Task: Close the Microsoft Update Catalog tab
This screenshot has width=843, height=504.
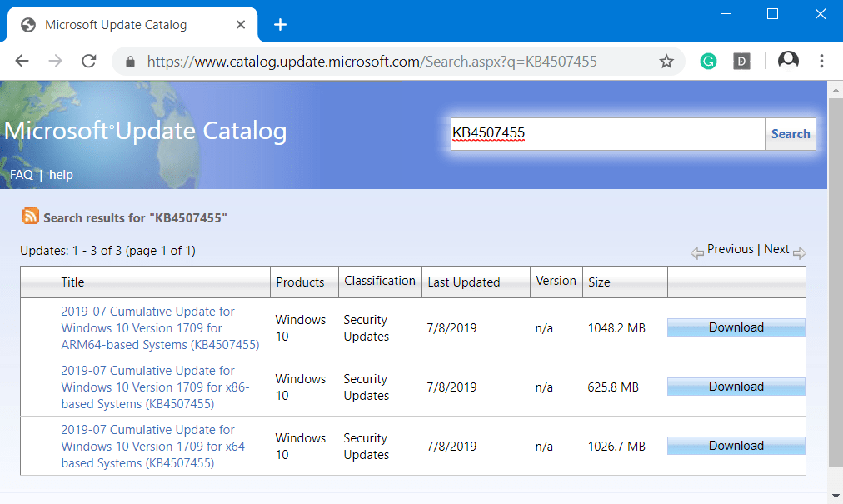Action: (240, 25)
